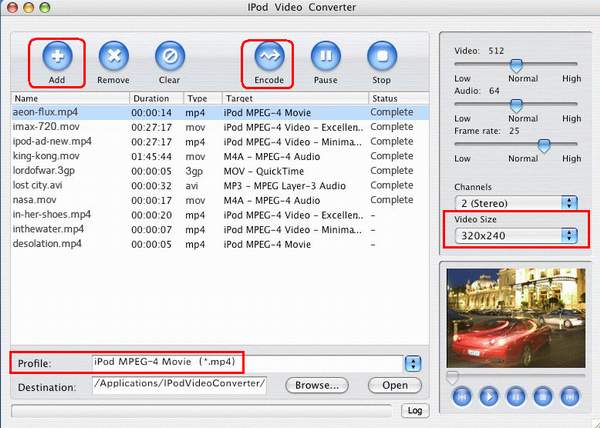Select the nasa.mov row
Screen dimensions: 600x428
click(x=220, y=200)
